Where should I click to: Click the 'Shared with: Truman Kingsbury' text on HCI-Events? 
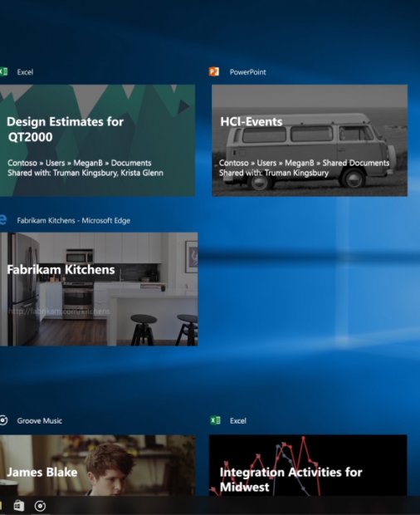pyautogui.click(x=274, y=173)
